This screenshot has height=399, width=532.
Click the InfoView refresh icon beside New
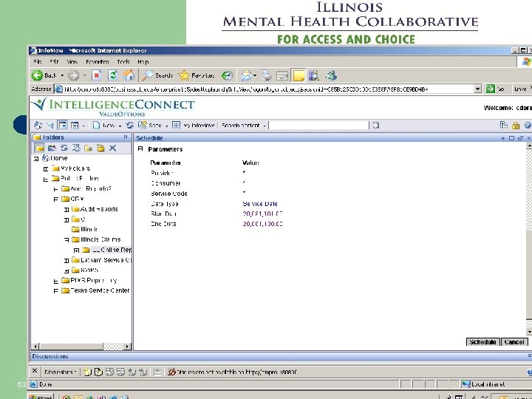130,125
